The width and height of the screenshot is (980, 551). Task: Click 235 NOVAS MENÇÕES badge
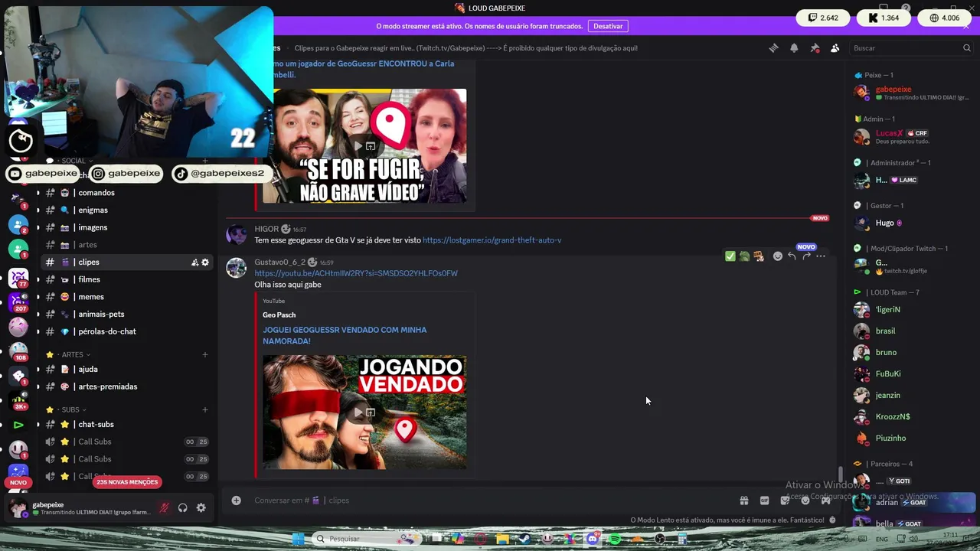128,482
